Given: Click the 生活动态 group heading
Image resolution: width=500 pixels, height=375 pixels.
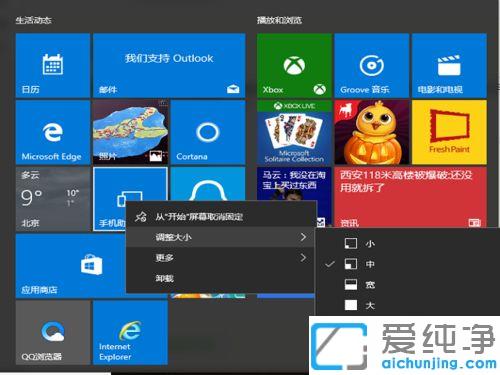Looking at the screenshot, I should click(33, 21).
